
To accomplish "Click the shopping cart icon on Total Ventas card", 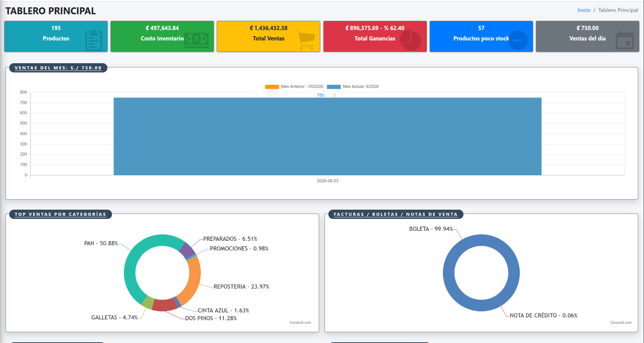I will coord(306,40).
